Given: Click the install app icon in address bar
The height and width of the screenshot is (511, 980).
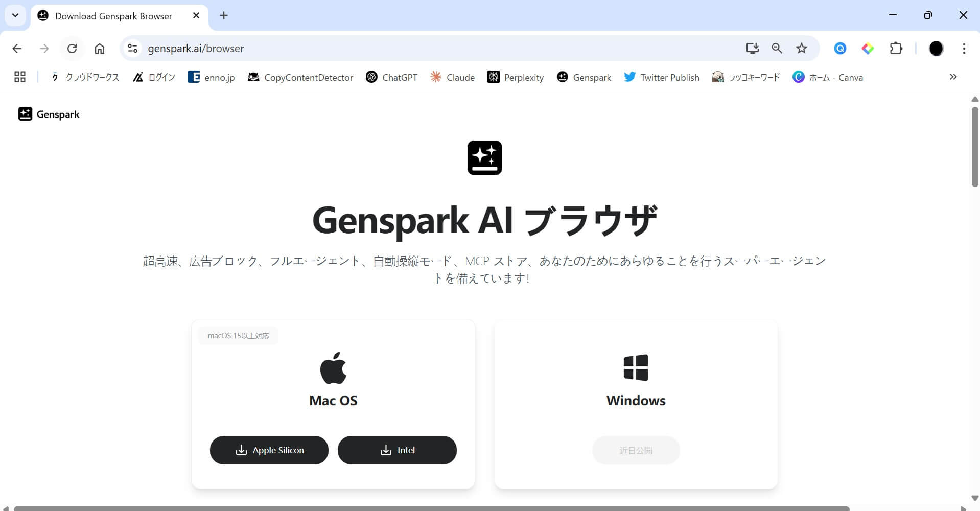Looking at the screenshot, I should [752, 49].
